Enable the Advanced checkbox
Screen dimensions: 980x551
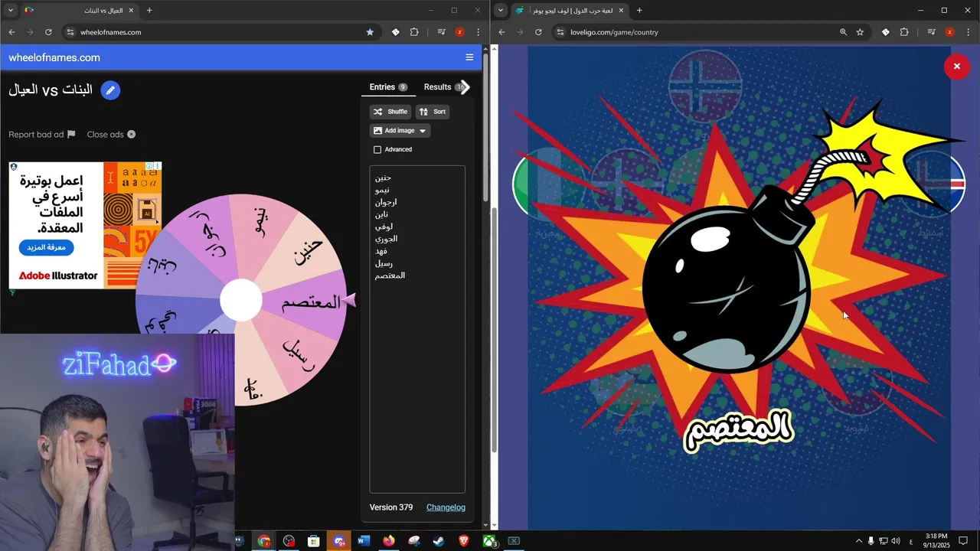pyautogui.click(x=377, y=150)
